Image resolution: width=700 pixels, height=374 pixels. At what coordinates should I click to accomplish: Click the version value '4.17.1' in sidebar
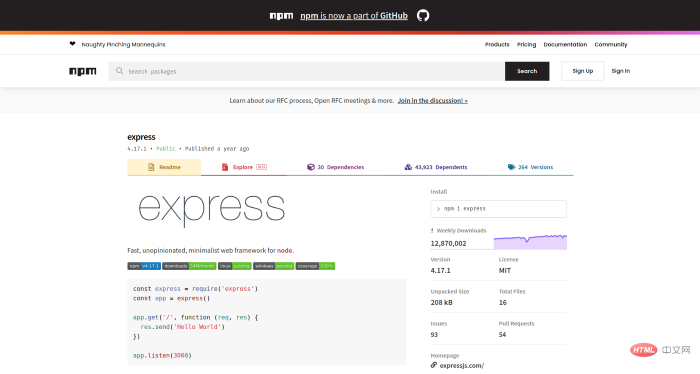tap(440, 270)
